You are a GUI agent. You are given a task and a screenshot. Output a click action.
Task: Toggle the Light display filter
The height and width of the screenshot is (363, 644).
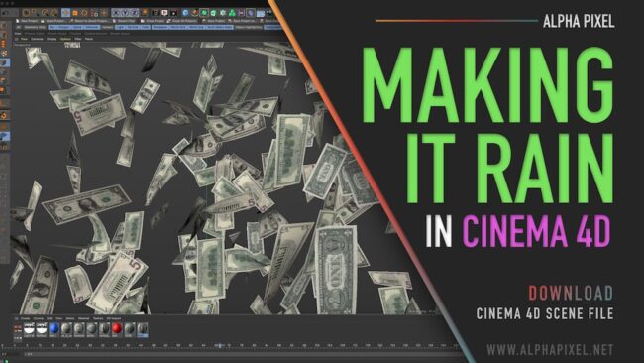tap(120, 27)
